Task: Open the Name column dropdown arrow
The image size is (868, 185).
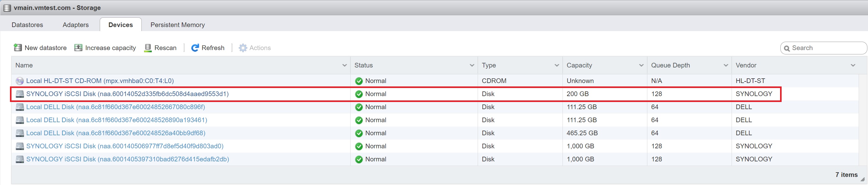Action: click(x=344, y=65)
